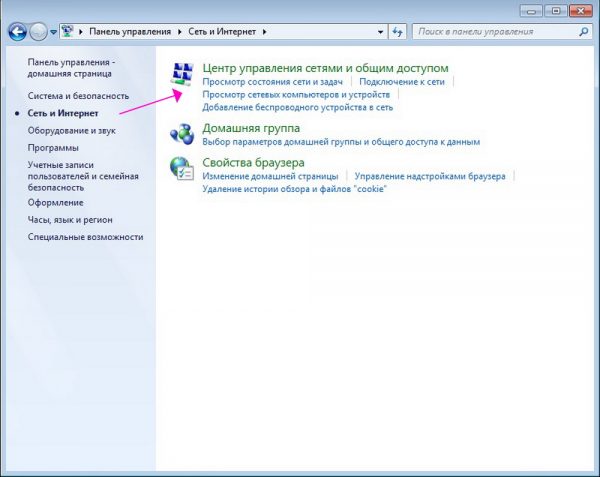Open Часы, язык и регион category
This screenshot has width=600, height=477.
pyautogui.click(x=70, y=220)
